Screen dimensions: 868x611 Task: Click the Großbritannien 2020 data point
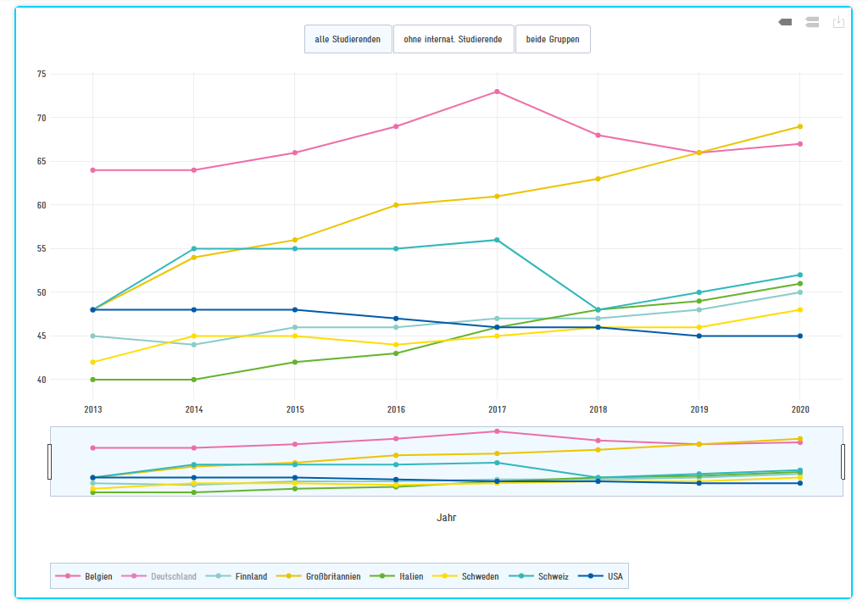[799, 126]
